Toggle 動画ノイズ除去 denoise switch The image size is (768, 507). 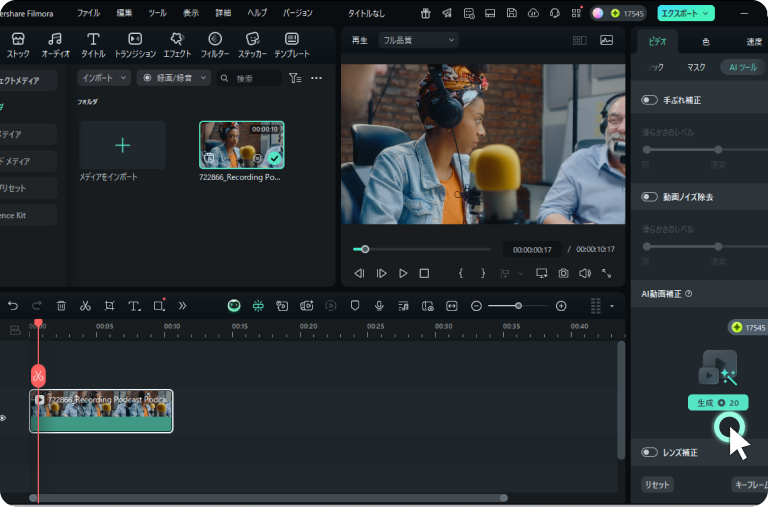tap(649, 197)
